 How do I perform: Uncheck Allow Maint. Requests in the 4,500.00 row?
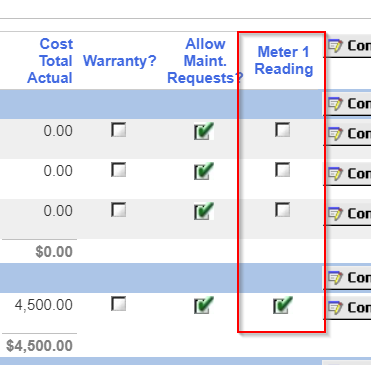click(204, 305)
